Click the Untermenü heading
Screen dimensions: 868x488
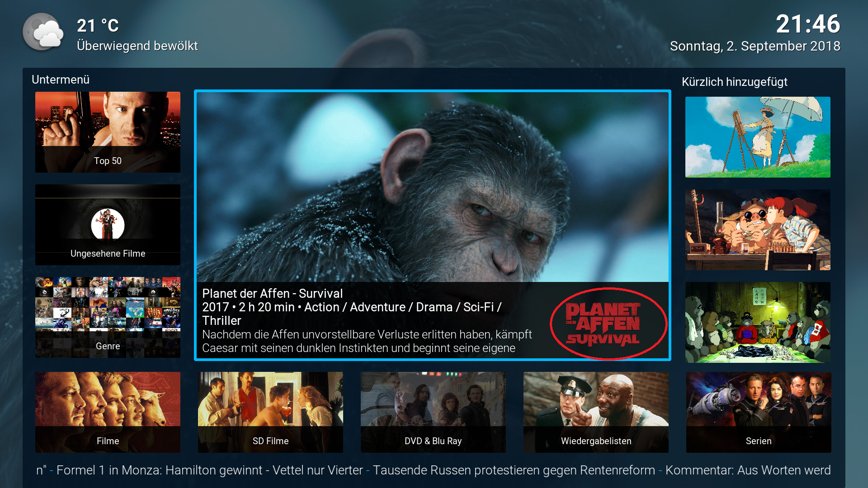coord(61,80)
